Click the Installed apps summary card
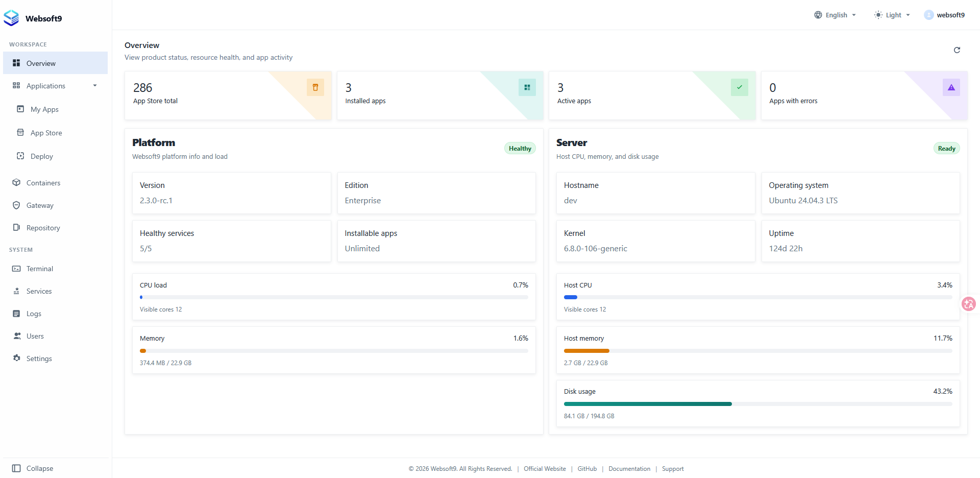 coord(440,95)
